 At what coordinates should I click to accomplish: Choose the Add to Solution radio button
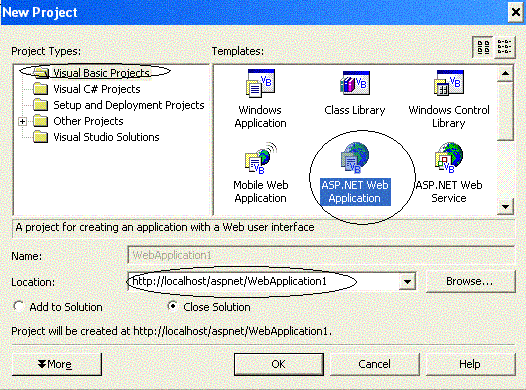(x=18, y=307)
